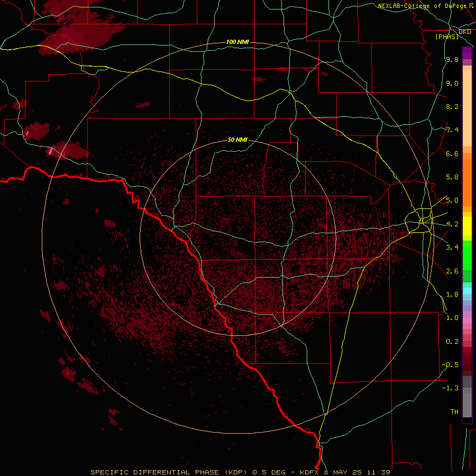This screenshot has width=476, height=476.
Task: Click the bright green segment of the color bar
Action: [x=467, y=255]
